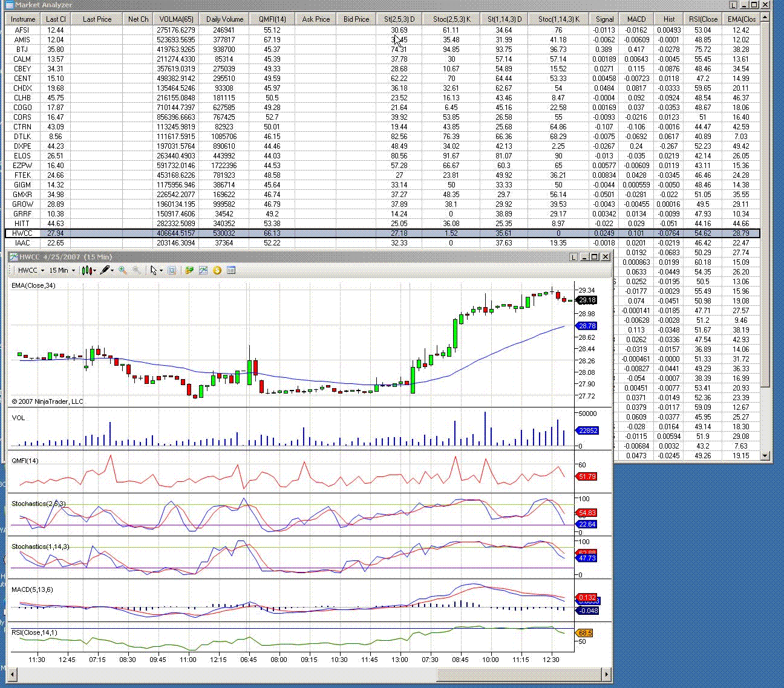Image resolution: width=784 pixels, height=688 pixels.
Task: Click the Market Analyzer scroll down arrow
Action: (765, 455)
